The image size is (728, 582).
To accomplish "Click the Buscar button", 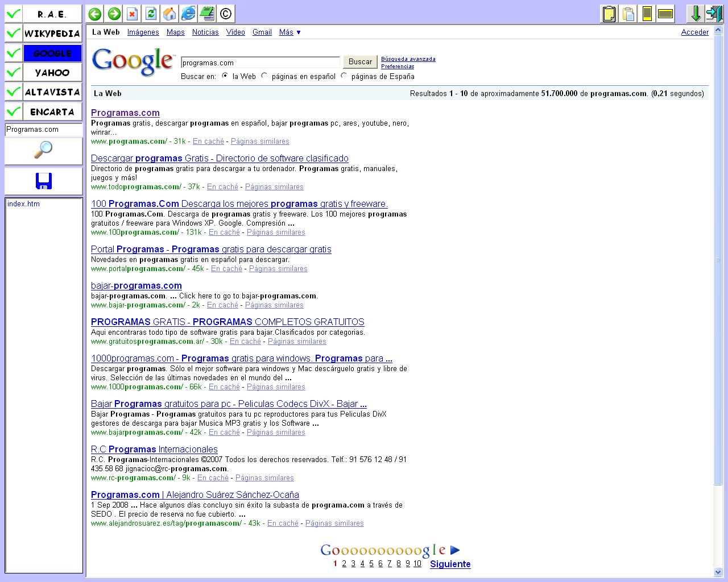I will (x=360, y=62).
